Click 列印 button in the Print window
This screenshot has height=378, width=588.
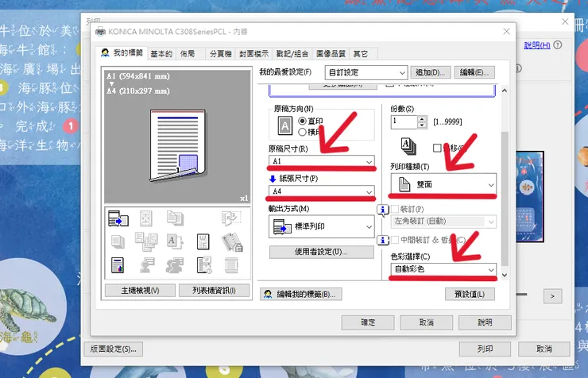[x=485, y=349]
